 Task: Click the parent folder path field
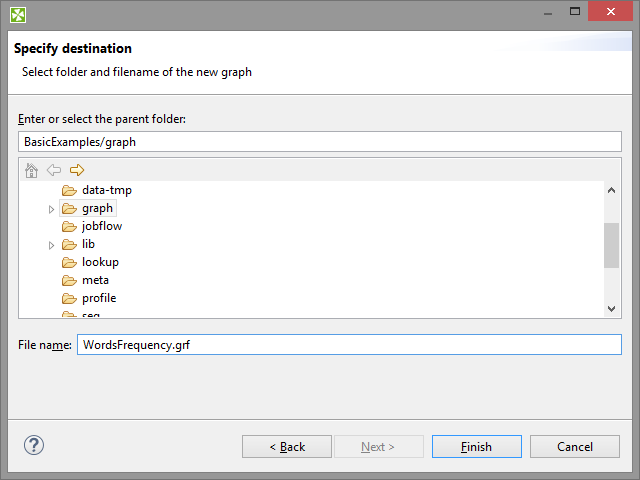coord(320,142)
